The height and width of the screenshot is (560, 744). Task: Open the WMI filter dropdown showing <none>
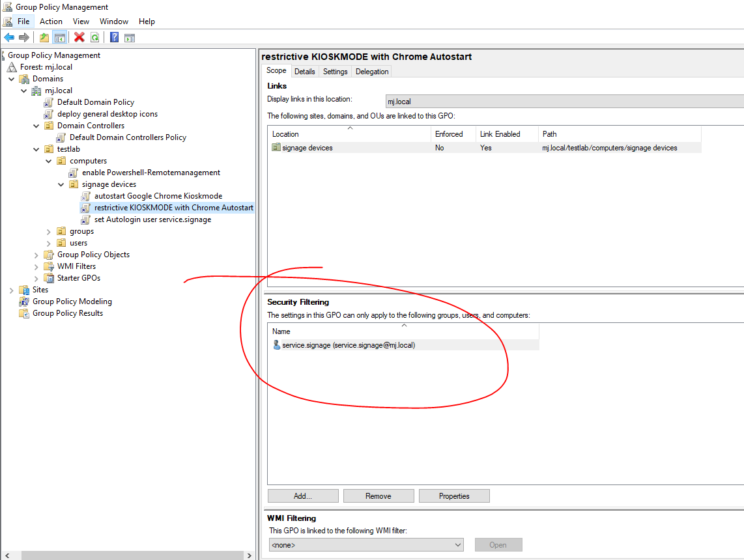[366, 545]
